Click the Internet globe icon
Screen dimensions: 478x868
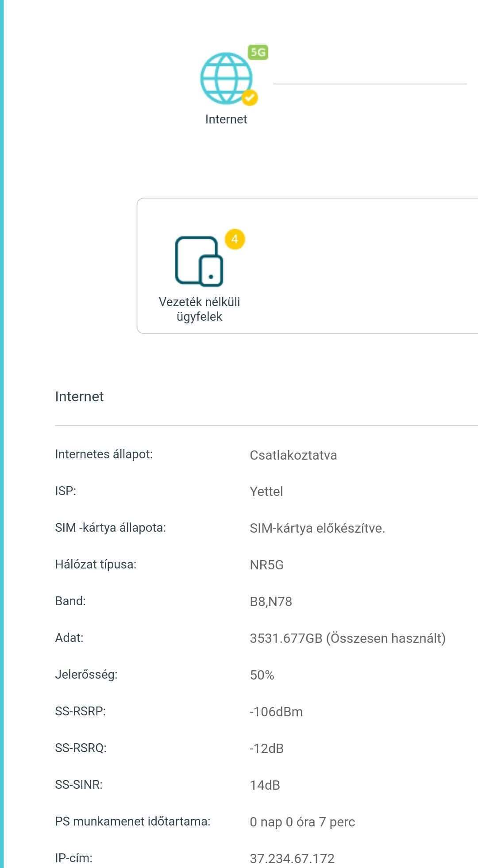point(226,78)
